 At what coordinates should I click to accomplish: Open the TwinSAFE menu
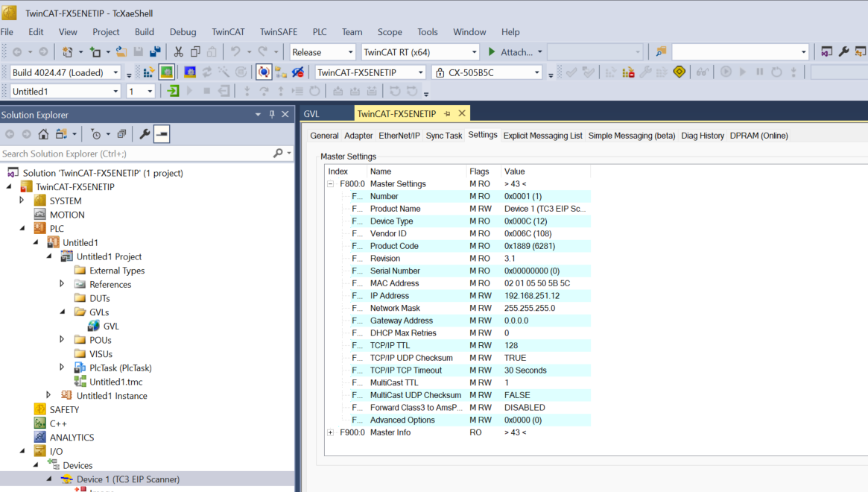(x=278, y=32)
